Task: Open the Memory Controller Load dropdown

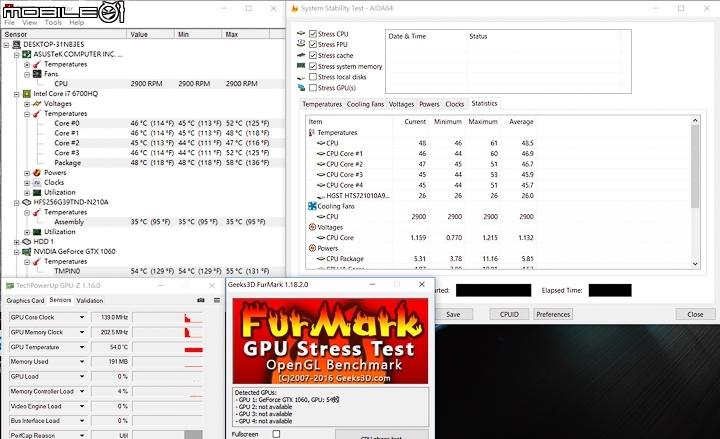Action: [82, 392]
